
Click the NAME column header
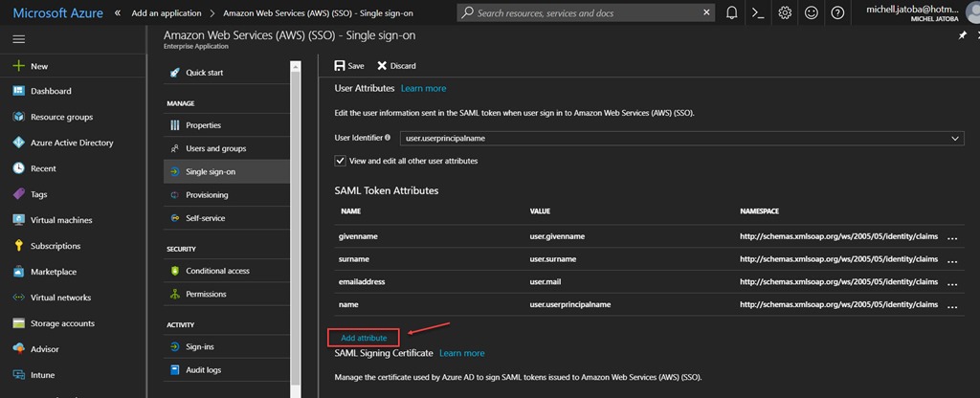(350, 211)
